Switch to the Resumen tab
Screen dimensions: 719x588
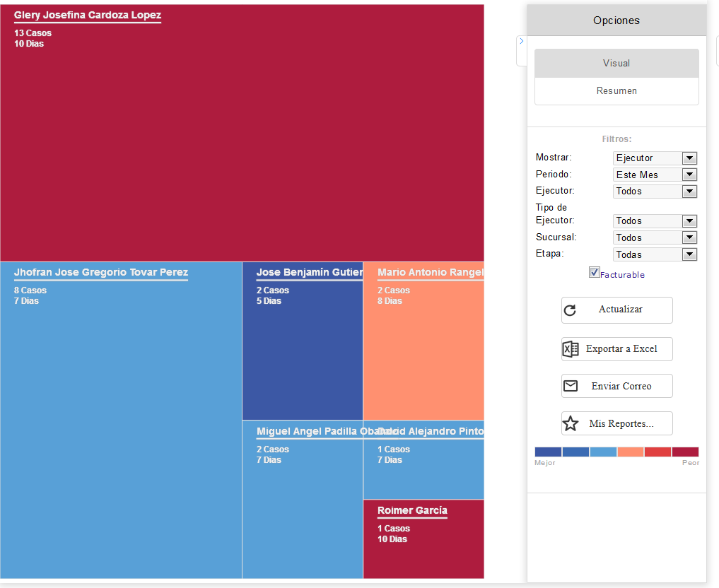click(x=616, y=91)
